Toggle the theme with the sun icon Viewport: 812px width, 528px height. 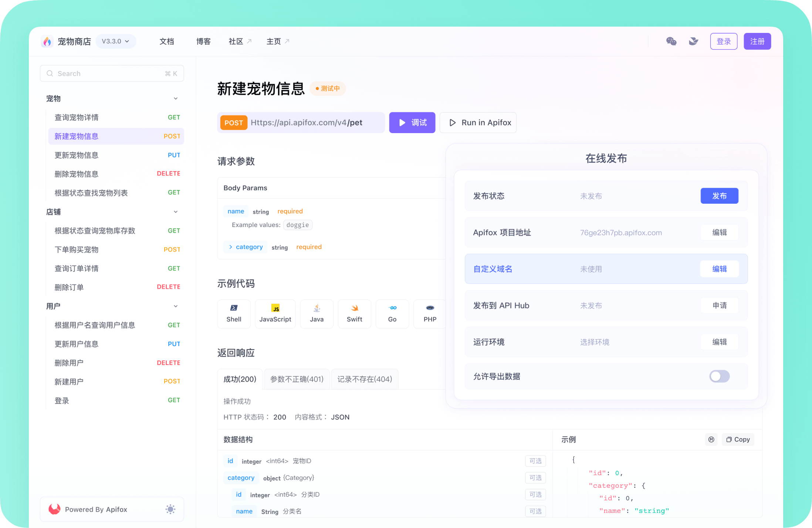170,510
